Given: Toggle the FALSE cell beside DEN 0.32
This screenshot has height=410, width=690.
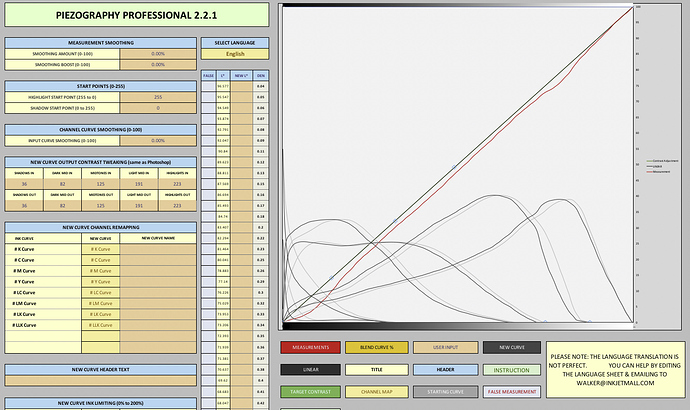Looking at the screenshot, I should coord(209,304).
